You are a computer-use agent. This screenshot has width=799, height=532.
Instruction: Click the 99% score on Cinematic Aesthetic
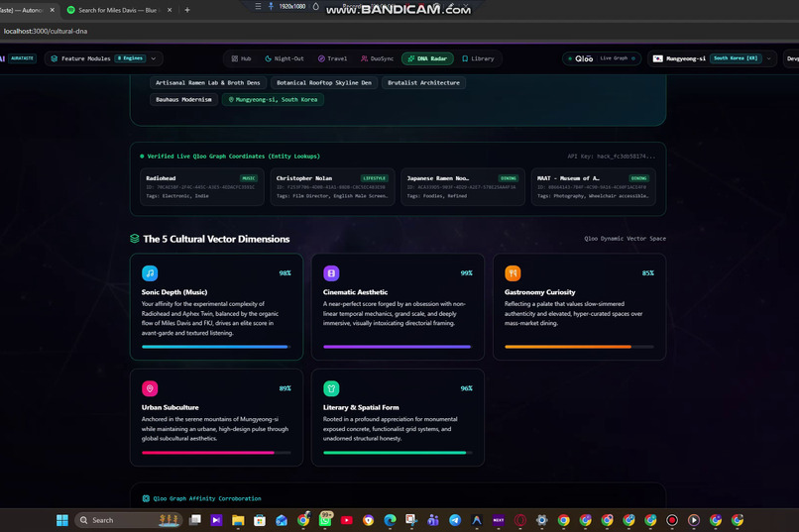(x=466, y=272)
